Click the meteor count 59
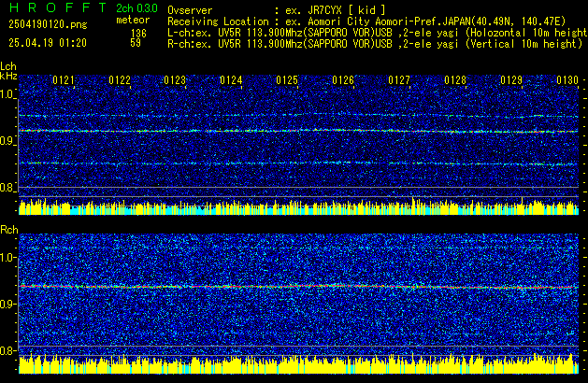588x383 pixels. pos(136,43)
